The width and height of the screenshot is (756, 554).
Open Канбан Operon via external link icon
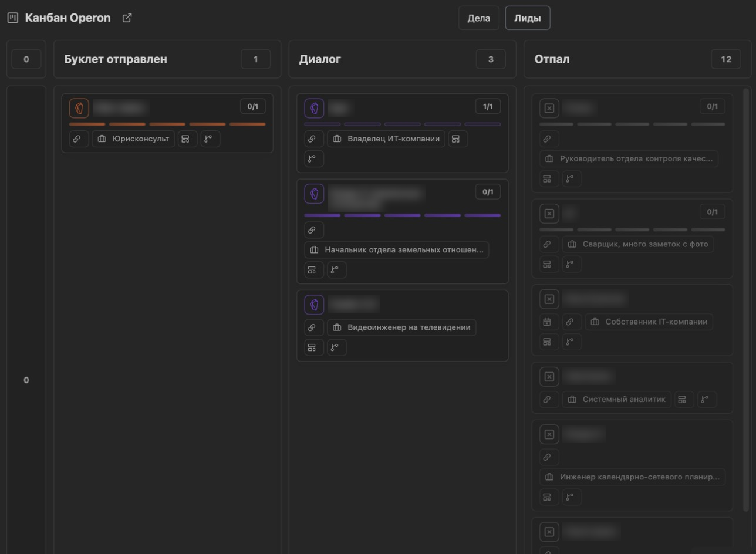pyautogui.click(x=127, y=18)
